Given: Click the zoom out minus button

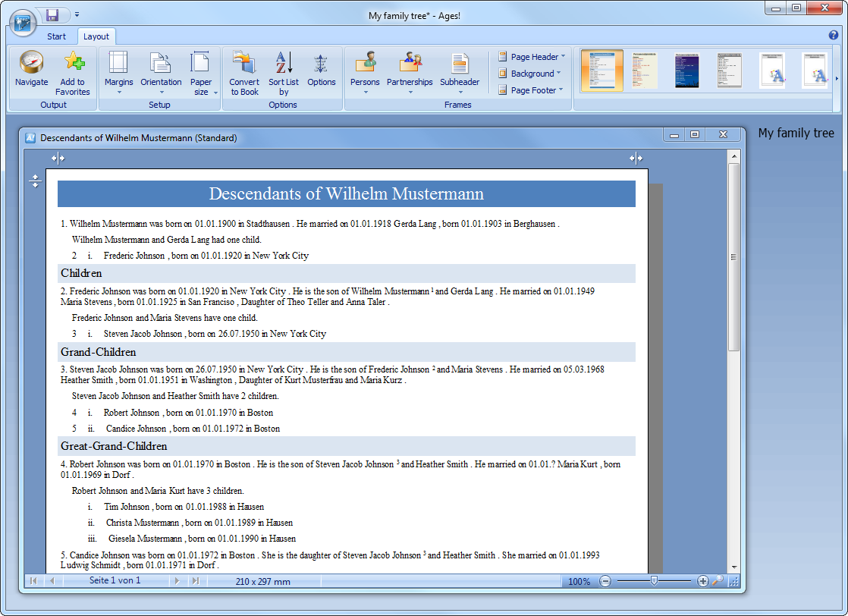Looking at the screenshot, I should 605,581.
